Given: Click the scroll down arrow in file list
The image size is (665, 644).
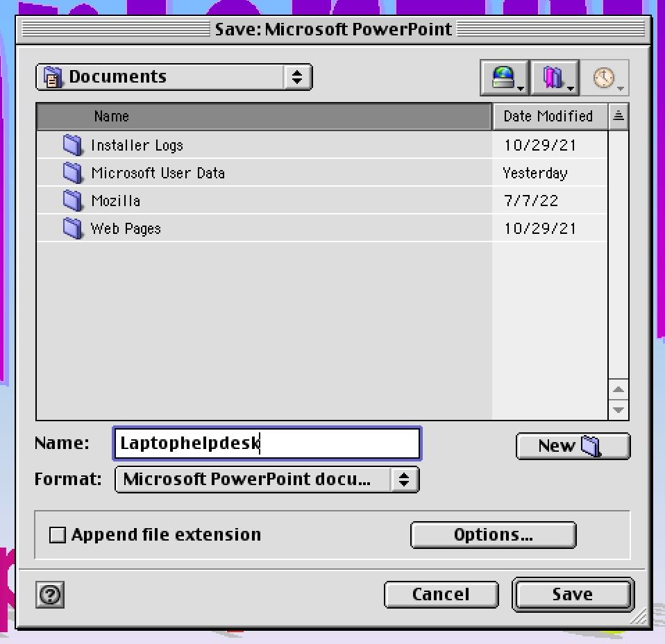Looking at the screenshot, I should tap(618, 410).
